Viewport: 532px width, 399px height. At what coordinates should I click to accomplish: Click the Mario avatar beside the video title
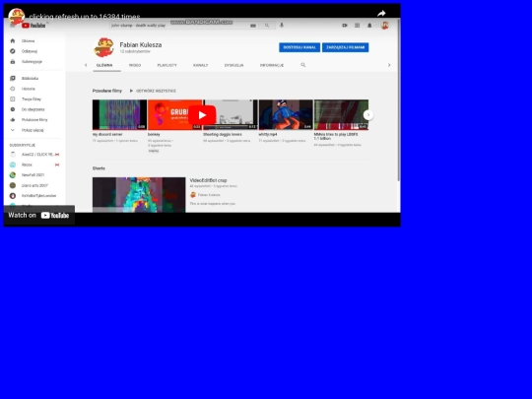point(17,17)
